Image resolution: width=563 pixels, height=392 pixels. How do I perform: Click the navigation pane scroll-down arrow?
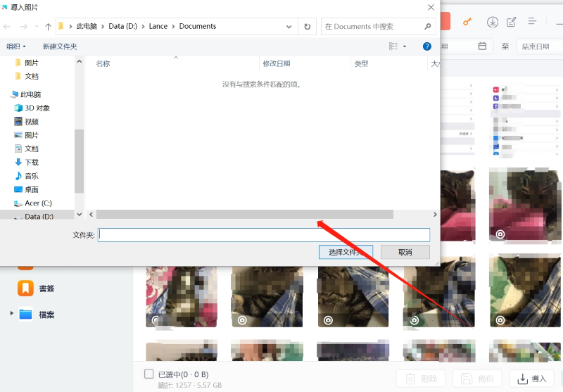(80, 215)
